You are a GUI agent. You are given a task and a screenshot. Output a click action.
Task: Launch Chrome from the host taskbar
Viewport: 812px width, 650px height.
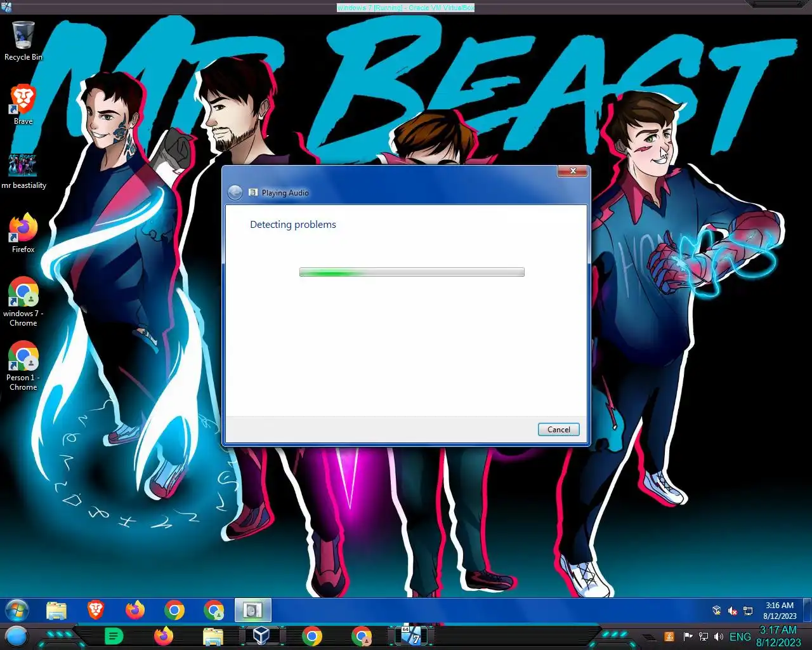[311, 636]
